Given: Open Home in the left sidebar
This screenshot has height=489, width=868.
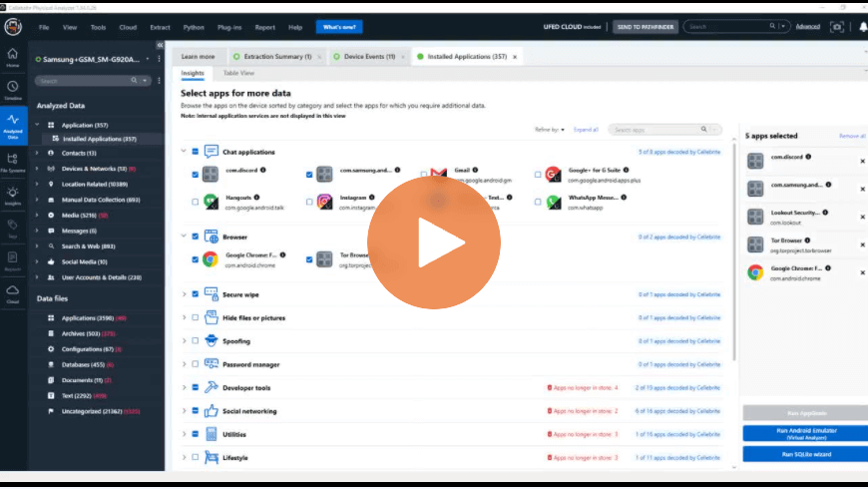Looking at the screenshot, I should click(13, 58).
